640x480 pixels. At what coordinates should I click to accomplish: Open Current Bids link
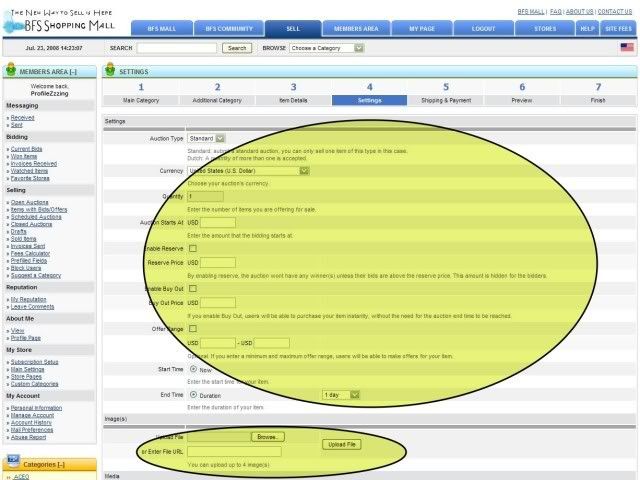pos(27,149)
